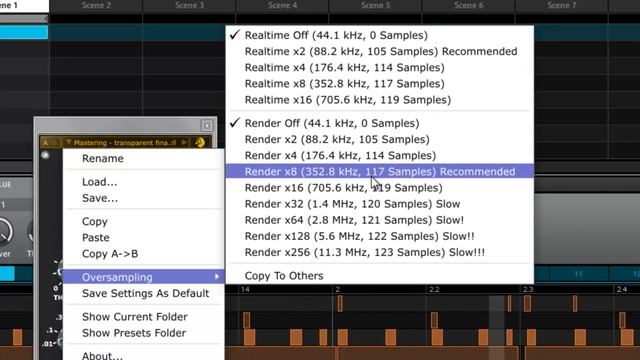Select Realtime Off (44.1 kHz) option
Screen dimensions: 640x360
point(380,35)
